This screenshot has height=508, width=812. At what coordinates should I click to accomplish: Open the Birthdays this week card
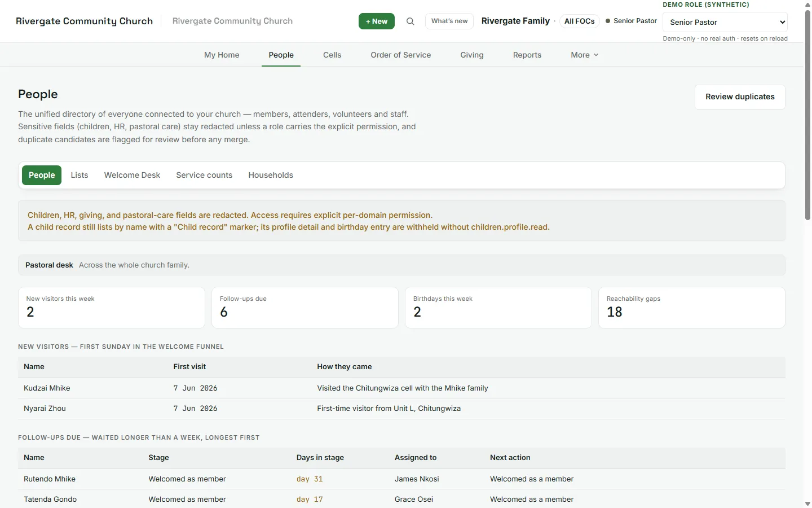pyautogui.click(x=498, y=308)
